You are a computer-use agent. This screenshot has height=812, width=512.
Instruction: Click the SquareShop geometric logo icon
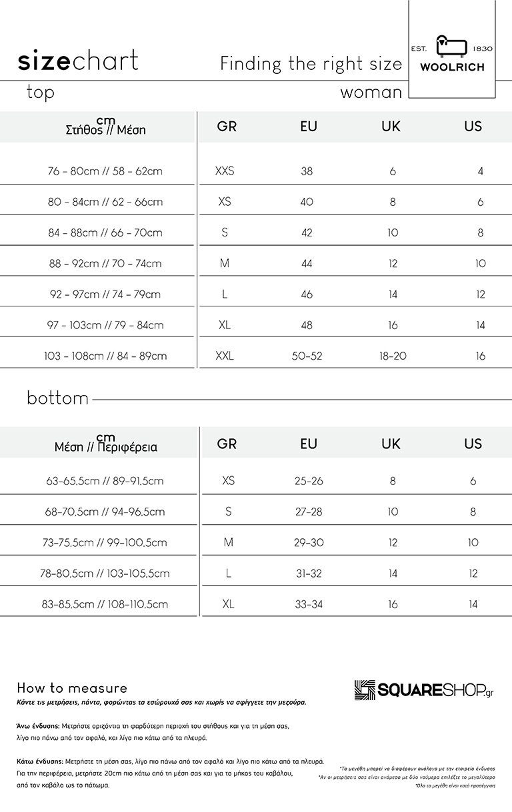pos(365,690)
